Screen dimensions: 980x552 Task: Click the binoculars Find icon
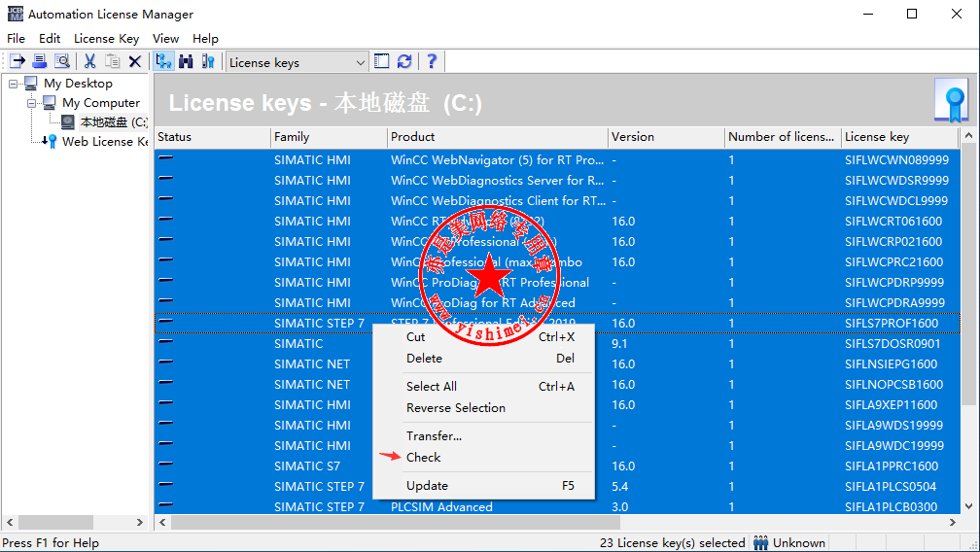pos(186,61)
